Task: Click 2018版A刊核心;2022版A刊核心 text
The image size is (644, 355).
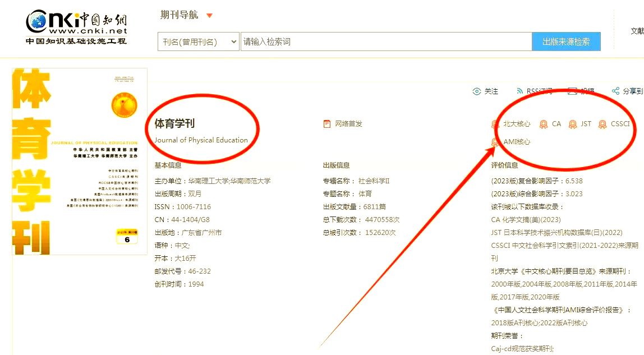Action: tap(539, 323)
